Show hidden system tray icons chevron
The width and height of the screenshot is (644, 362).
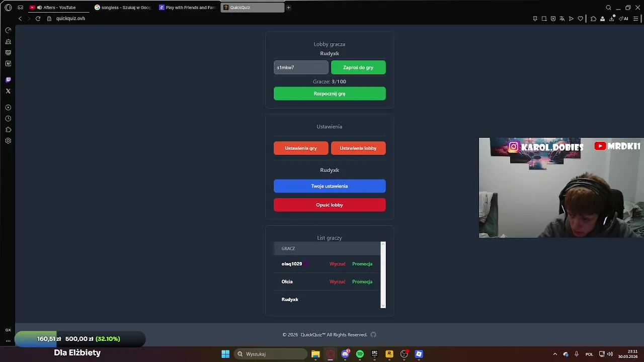pos(555,354)
